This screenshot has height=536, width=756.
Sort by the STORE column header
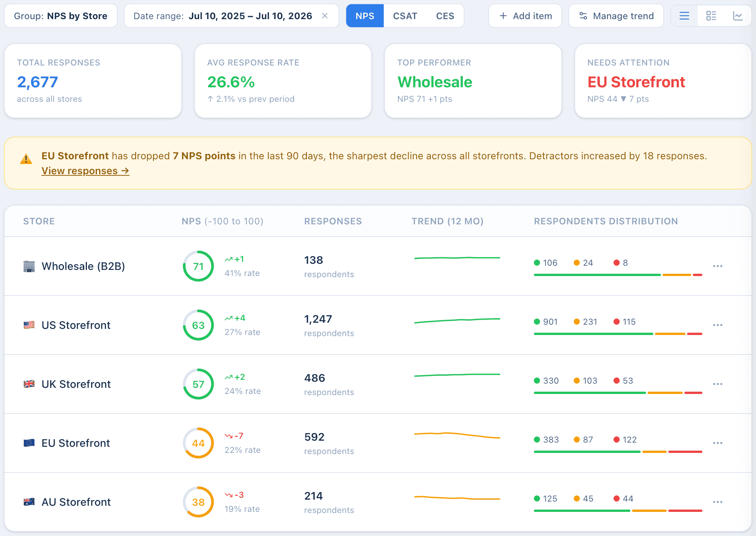[39, 221]
